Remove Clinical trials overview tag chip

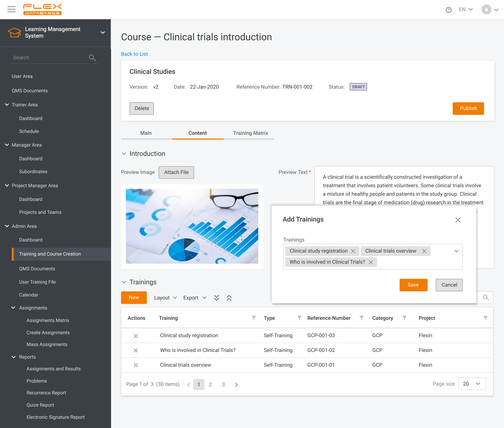click(424, 251)
